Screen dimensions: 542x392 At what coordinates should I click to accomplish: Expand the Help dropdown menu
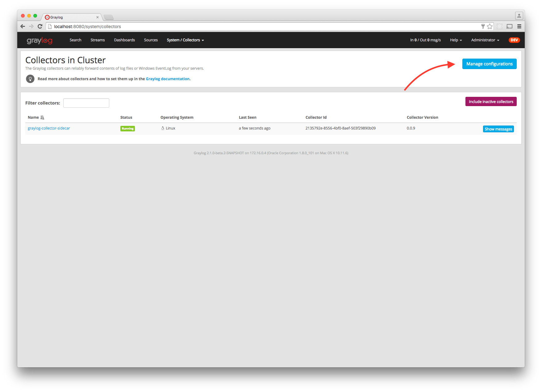pyautogui.click(x=456, y=40)
